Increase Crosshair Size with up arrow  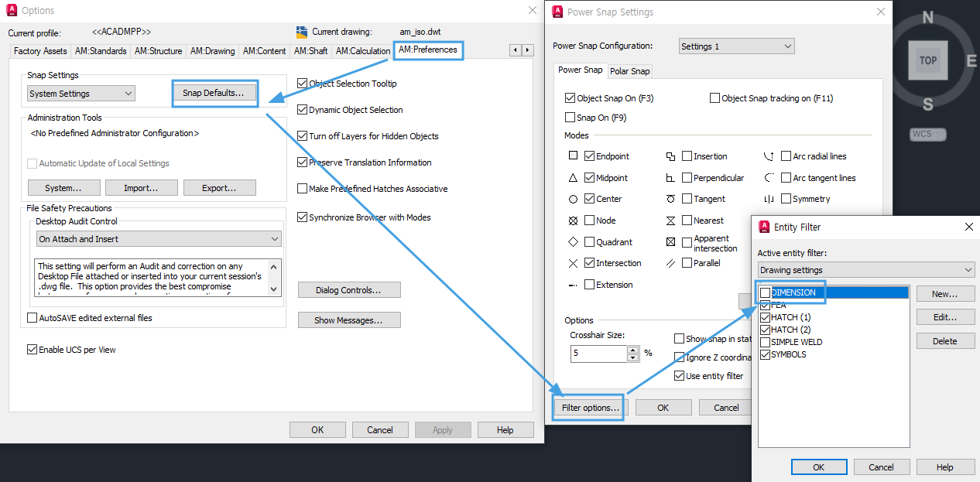pyautogui.click(x=632, y=350)
